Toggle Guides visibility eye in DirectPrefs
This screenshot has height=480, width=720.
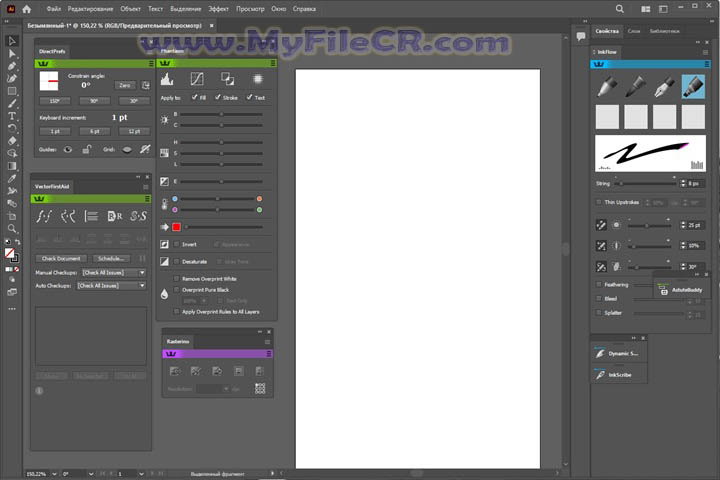tap(68, 149)
